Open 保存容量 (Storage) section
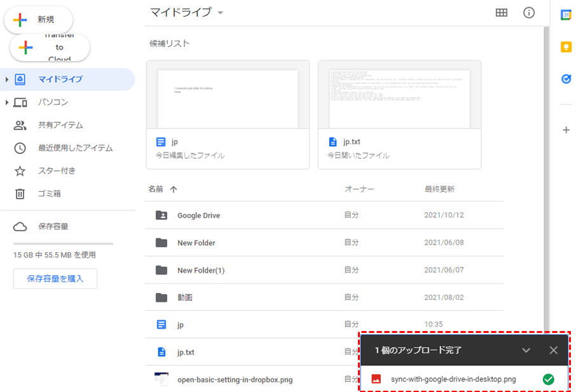This screenshot has width=576, height=392. [x=53, y=226]
